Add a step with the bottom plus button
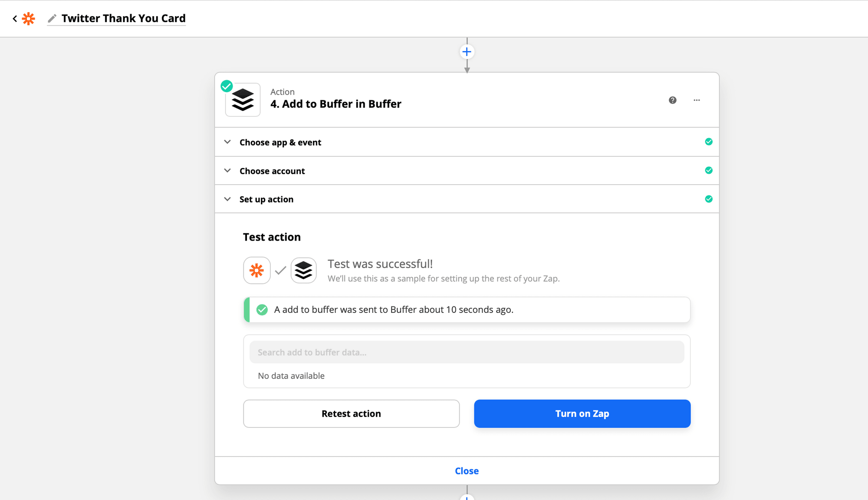 point(467,497)
